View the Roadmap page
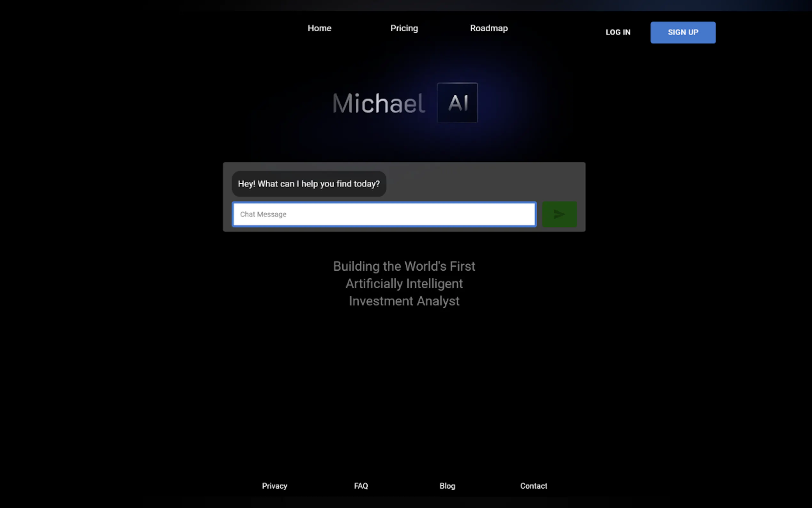Screen dimensions: 812x508 pos(488,28)
